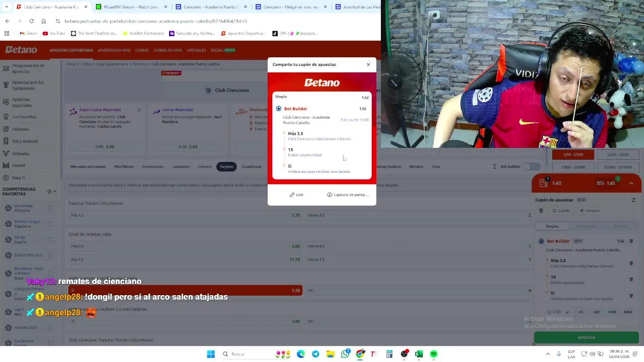644x362 pixels.
Task: Open Windows Start menu
Action: (x=211, y=354)
